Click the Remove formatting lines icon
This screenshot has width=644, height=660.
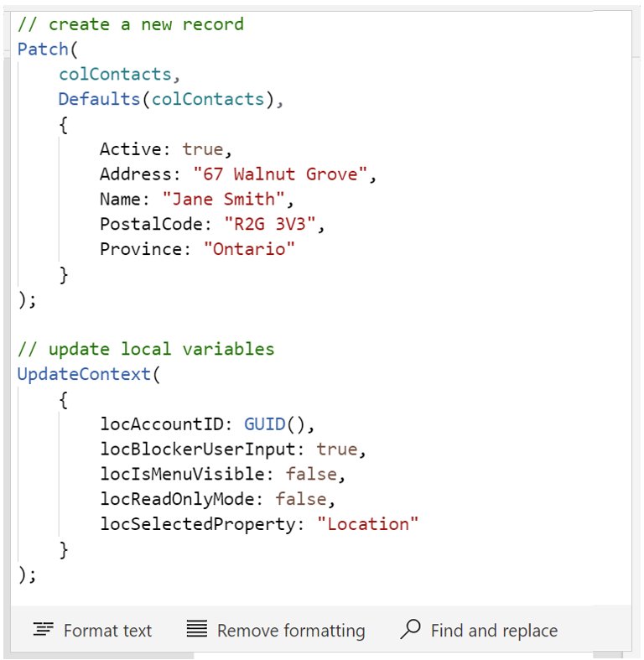(x=197, y=629)
